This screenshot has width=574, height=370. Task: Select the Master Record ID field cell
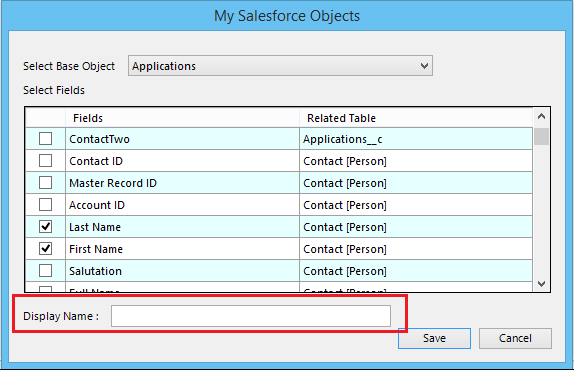[x=182, y=183]
